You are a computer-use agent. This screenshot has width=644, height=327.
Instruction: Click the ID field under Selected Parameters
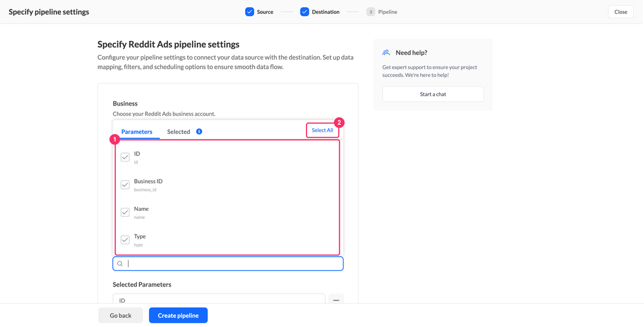219,300
